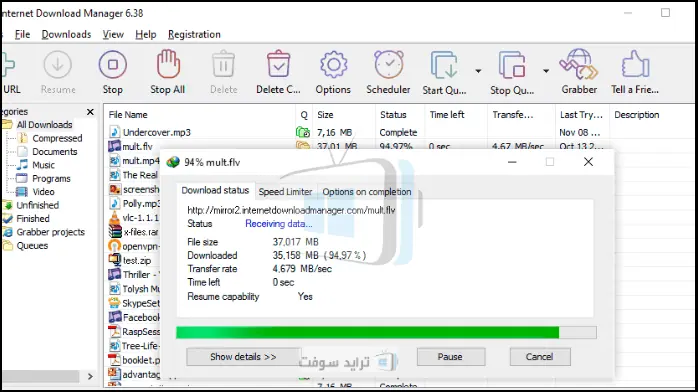Sort by Last Try column header
The image size is (698, 392).
coord(582,115)
